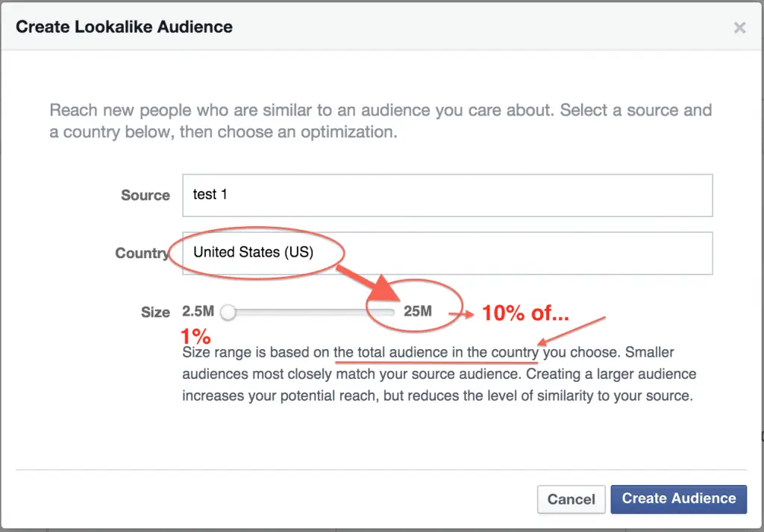Click the Create Audience button

(x=678, y=499)
